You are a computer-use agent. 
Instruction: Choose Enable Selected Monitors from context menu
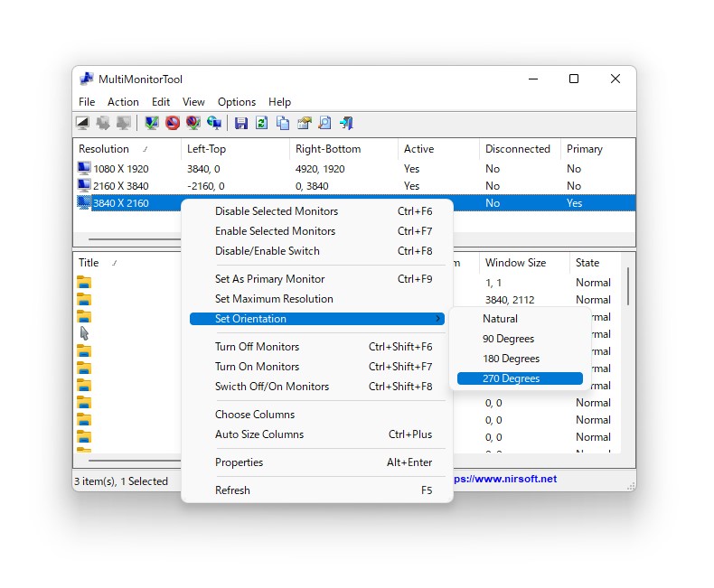pyautogui.click(x=317, y=231)
